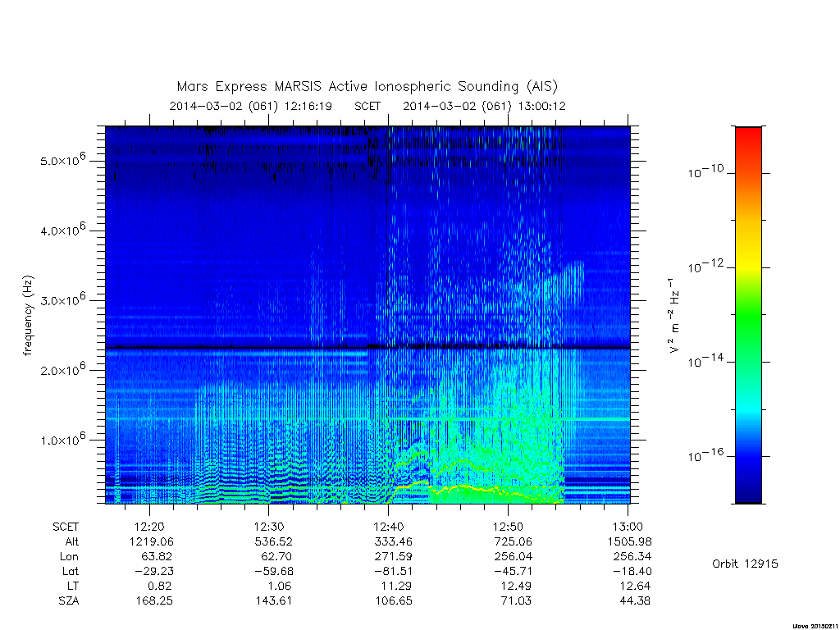Click the 1.0×10^6 frequency axis label
The image size is (840, 630).
click(x=62, y=439)
